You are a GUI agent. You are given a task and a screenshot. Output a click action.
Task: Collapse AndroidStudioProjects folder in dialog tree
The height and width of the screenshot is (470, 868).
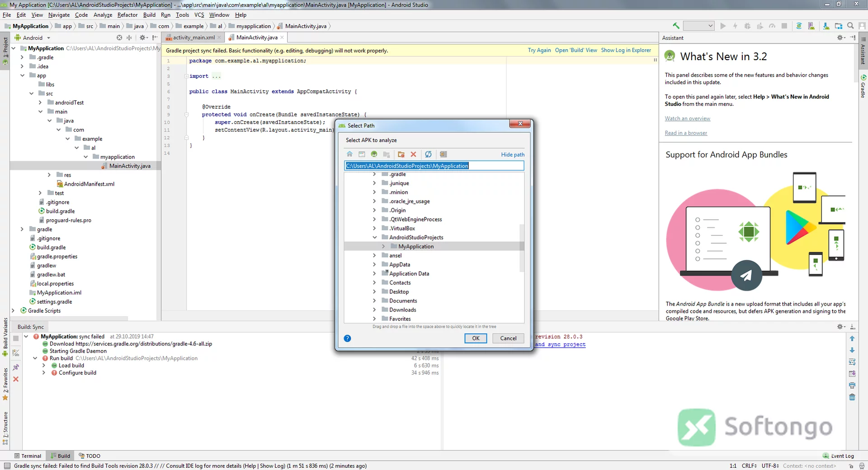pos(374,237)
